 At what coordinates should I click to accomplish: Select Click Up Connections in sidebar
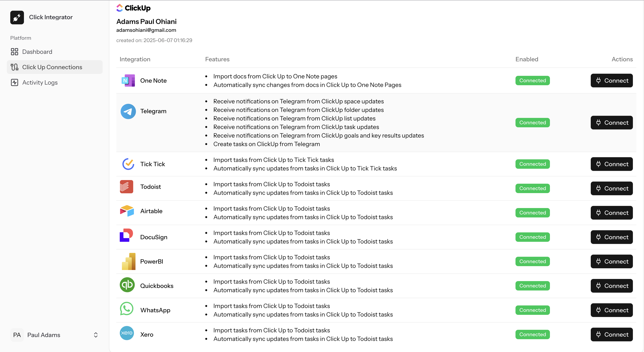pyautogui.click(x=55, y=67)
